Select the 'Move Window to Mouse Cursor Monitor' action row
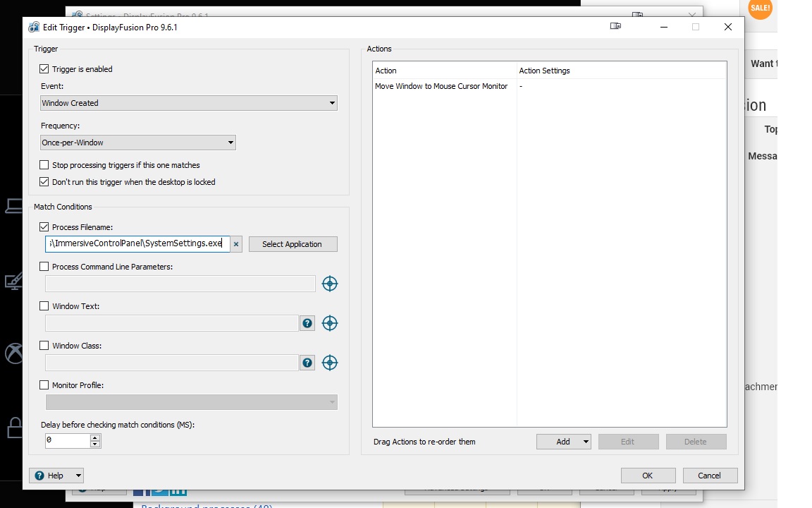Image resolution: width=812 pixels, height=508 pixels. point(441,86)
